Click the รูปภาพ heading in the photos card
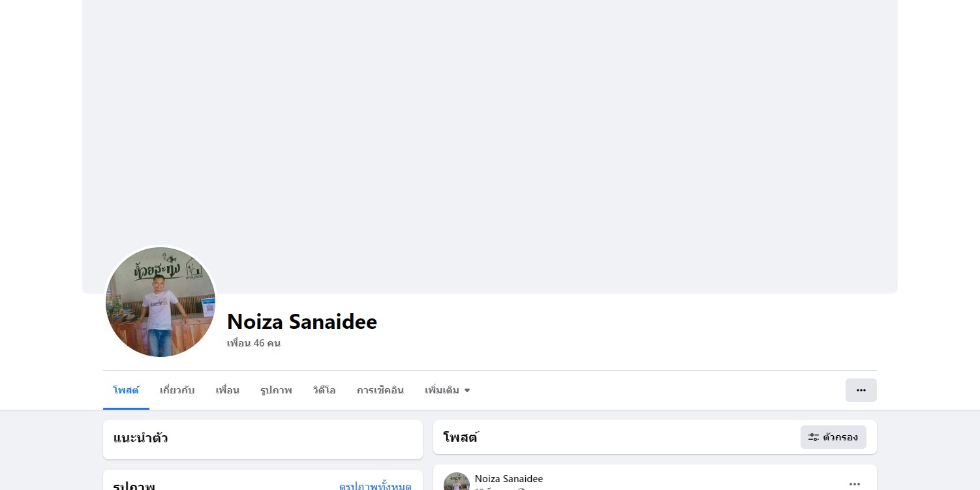980x490 pixels. tap(134, 486)
